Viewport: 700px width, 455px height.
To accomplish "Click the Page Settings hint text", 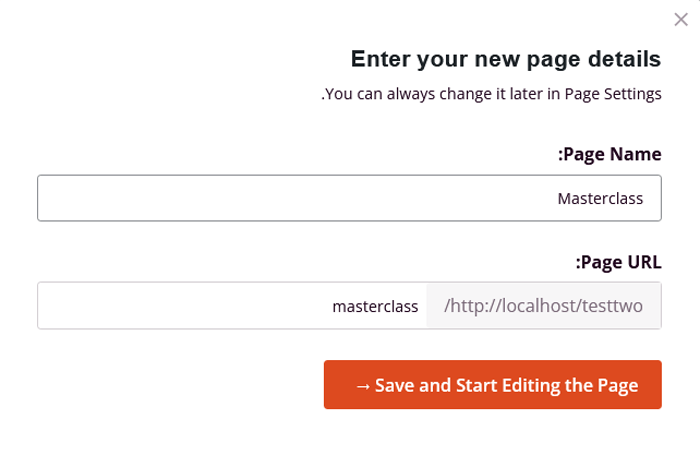I will [x=491, y=95].
